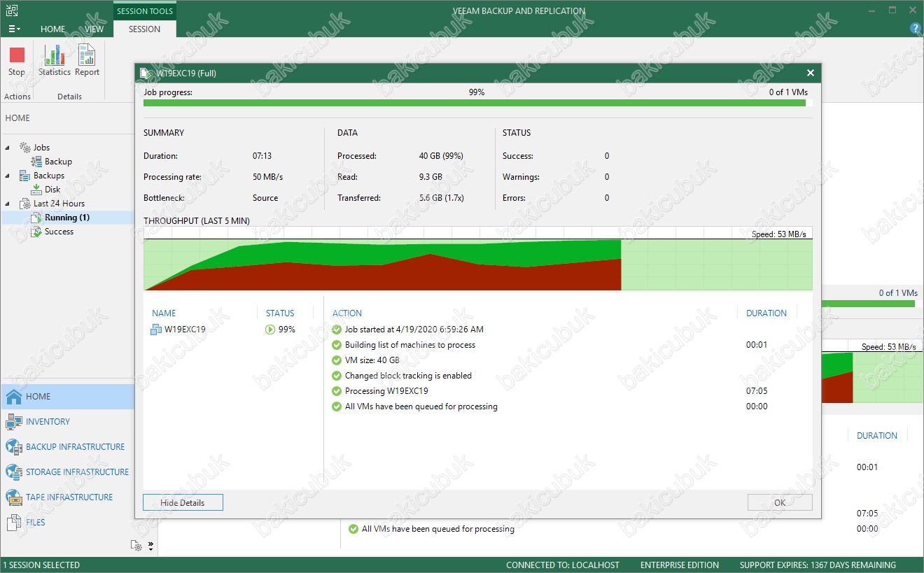Viewport: 924px width, 573px height.
Task: Click the TAPE INFRASTRUCTURE cassette icon
Action: 14,497
